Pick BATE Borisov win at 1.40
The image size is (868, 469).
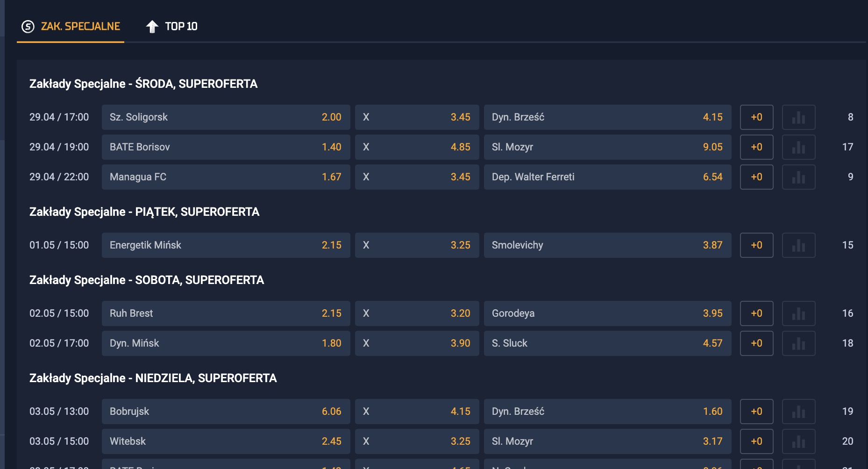(x=226, y=147)
